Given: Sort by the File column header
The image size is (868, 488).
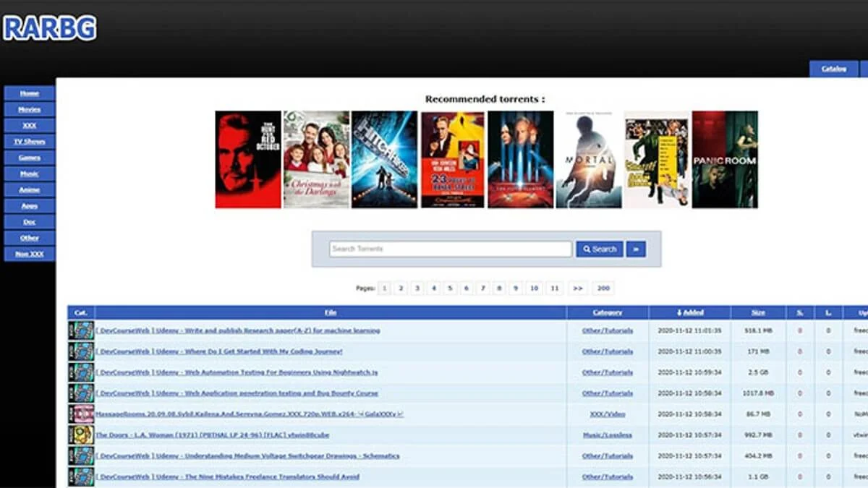Looking at the screenshot, I should [331, 312].
